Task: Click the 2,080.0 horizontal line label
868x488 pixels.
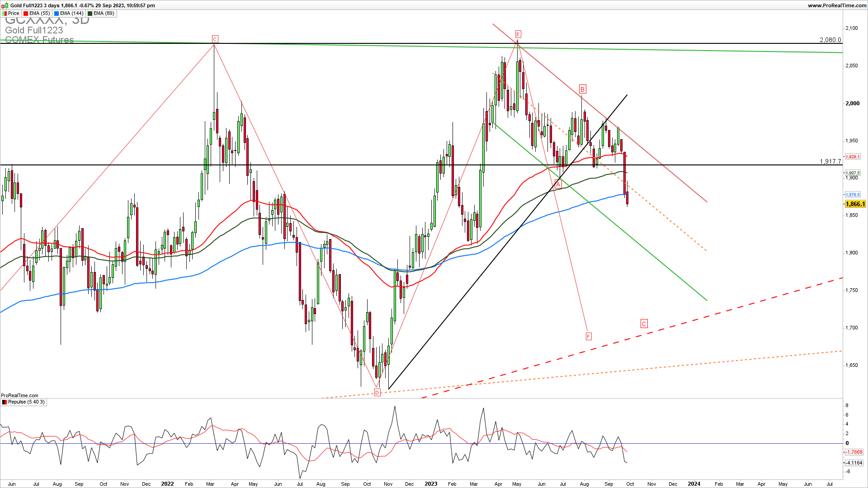Action: pos(830,40)
